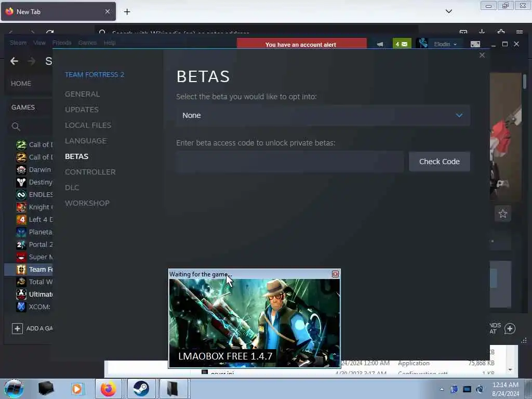
Task: Open the Windows Start menu orb
Action: click(x=14, y=389)
